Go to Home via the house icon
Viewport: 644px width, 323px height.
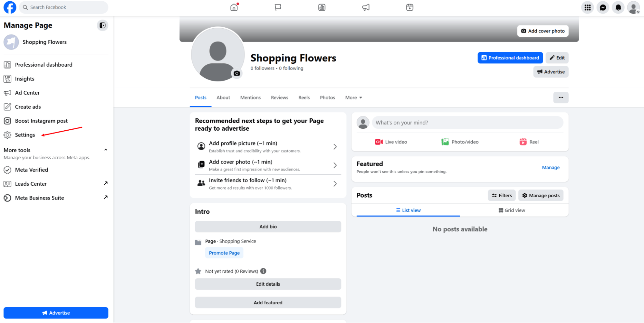click(x=234, y=7)
